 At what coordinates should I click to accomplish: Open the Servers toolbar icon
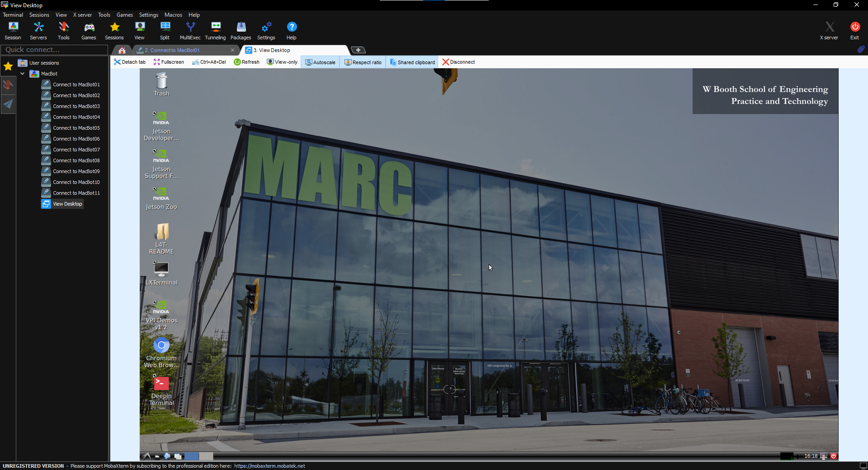pyautogui.click(x=38, y=31)
